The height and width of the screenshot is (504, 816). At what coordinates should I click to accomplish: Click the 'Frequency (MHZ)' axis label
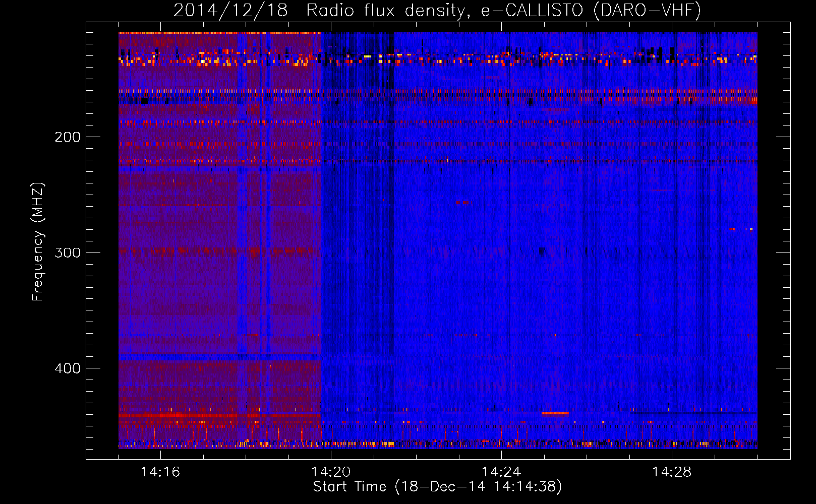pos(38,242)
